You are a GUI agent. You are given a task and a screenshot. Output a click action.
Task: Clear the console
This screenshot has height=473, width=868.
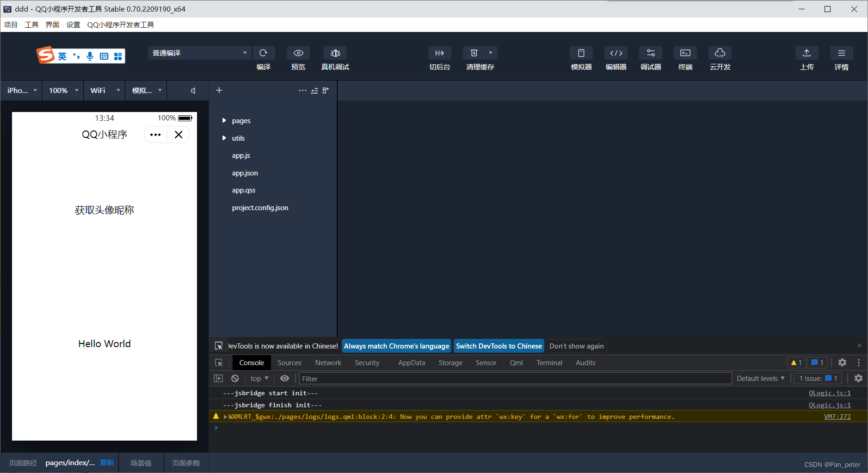235,379
